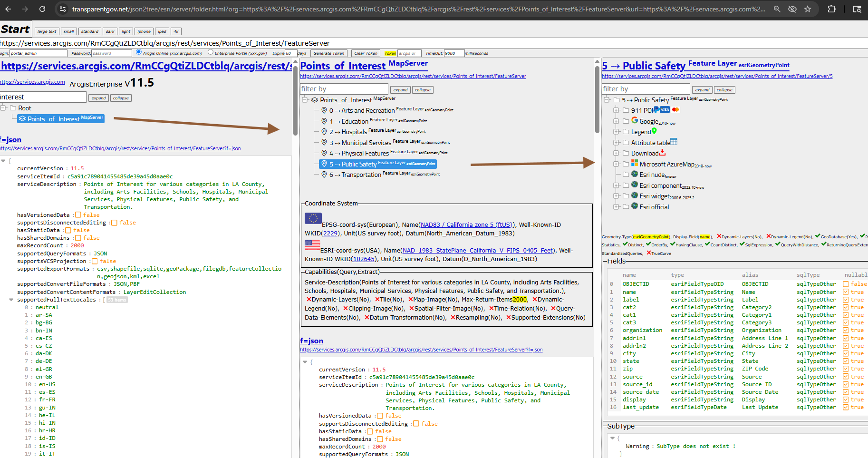The width and height of the screenshot is (868, 458).
Task: Click the green Legend map pin icon
Action: pyautogui.click(x=654, y=131)
